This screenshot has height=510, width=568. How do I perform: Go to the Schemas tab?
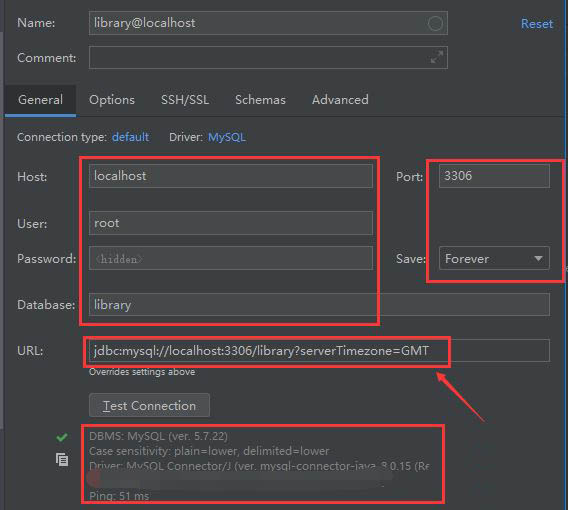(x=260, y=100)
